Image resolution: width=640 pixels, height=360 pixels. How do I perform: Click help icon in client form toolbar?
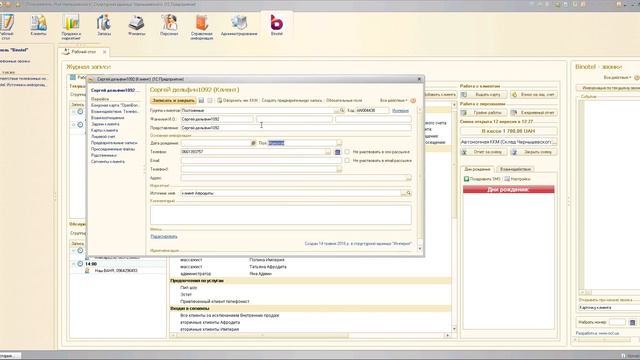click(413, 100)
